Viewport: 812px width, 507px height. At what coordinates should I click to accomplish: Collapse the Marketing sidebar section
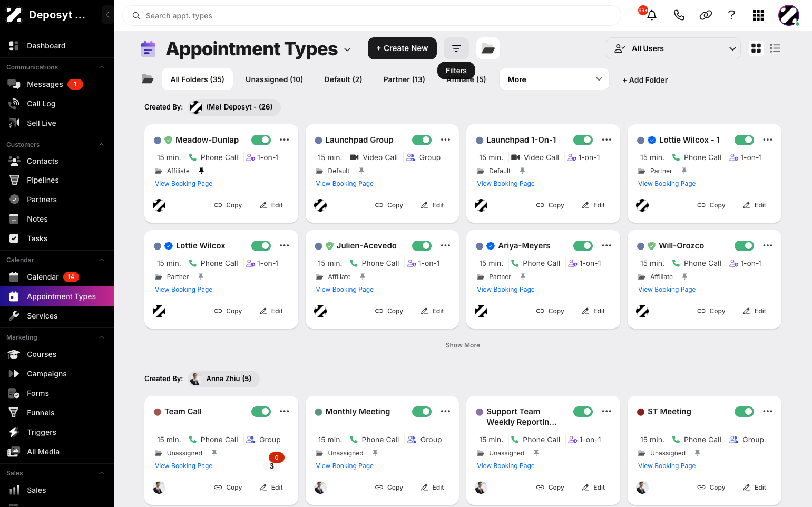(102, 337)
